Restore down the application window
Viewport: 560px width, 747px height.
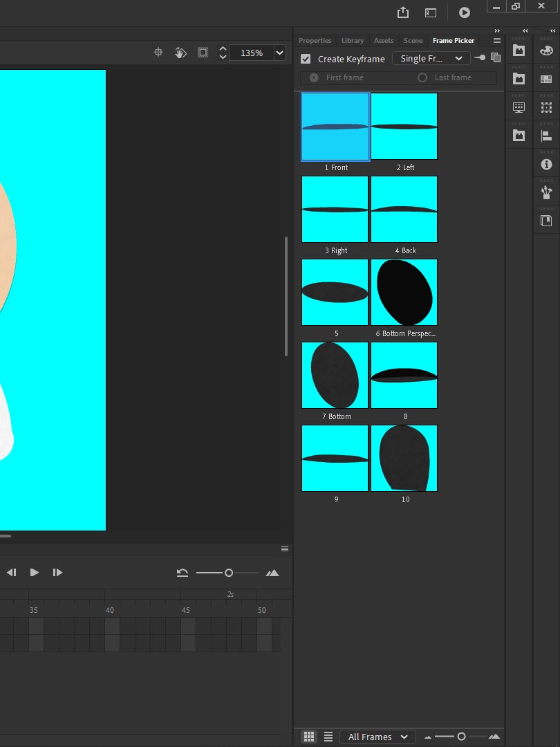point(516,6)
